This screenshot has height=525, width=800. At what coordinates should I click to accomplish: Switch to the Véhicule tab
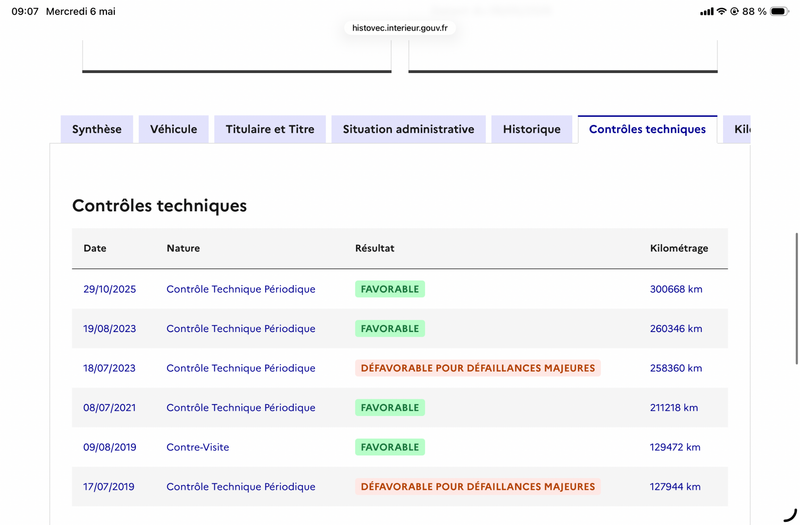point(173,129)
